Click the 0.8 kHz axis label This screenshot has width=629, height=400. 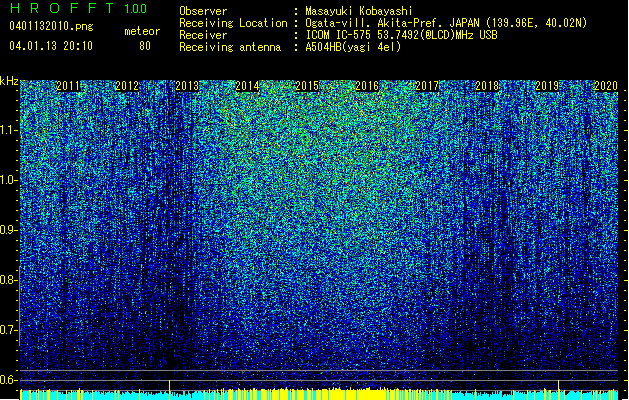8,280
